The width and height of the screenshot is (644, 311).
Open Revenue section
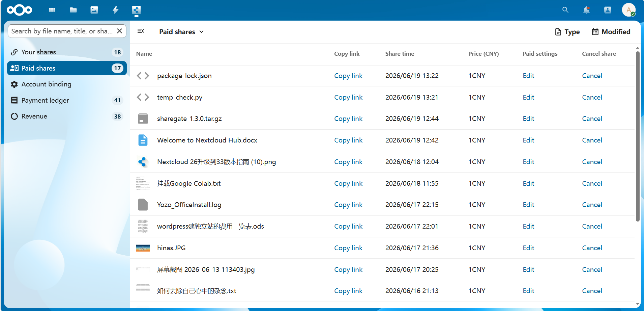pos(67,116)
